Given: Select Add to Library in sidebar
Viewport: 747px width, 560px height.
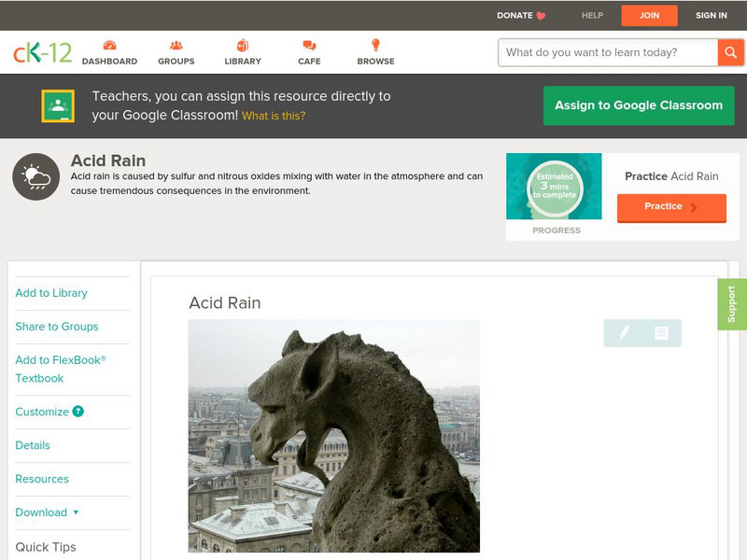Looking at the screenshot, I should point(51,293).
